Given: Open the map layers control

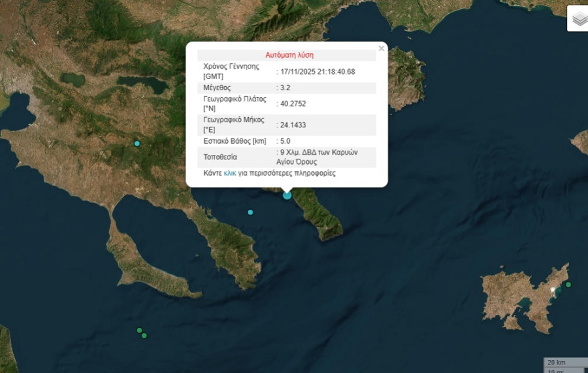Looking at the screenshot, I should (578, 19).
